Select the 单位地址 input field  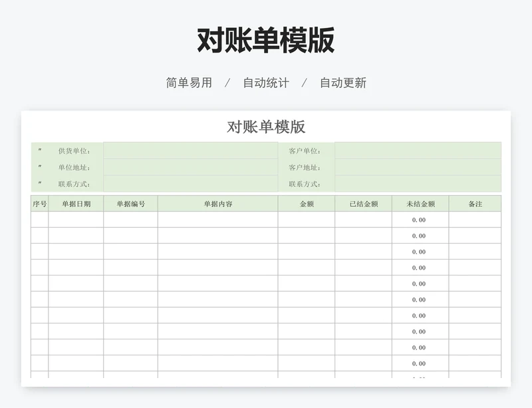pyautogui.click(x=191, y=167)
